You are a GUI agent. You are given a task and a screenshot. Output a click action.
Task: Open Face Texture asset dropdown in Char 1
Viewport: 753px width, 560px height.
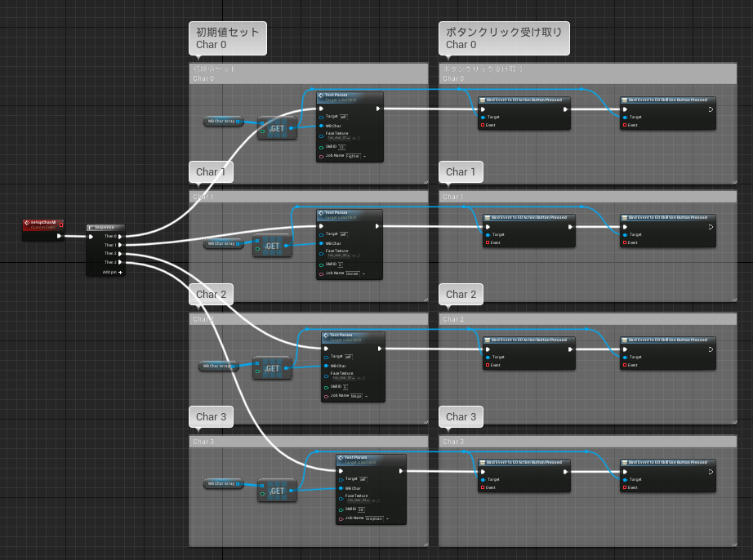pos(339,256)
